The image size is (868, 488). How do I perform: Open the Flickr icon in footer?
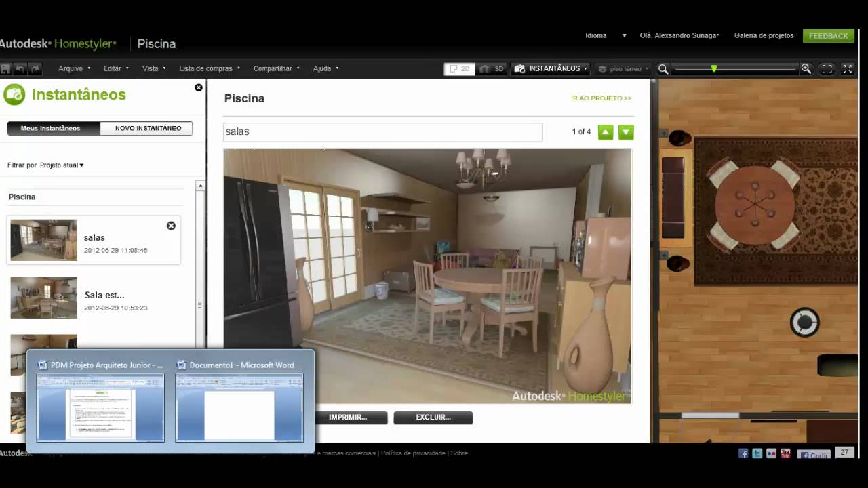772,453
